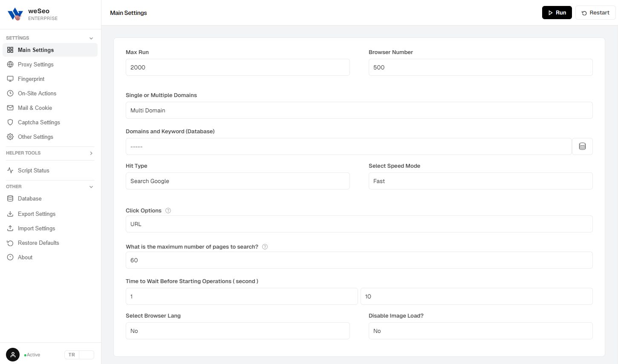Collapse the OTHER section chevron

[x=91, y=187]
